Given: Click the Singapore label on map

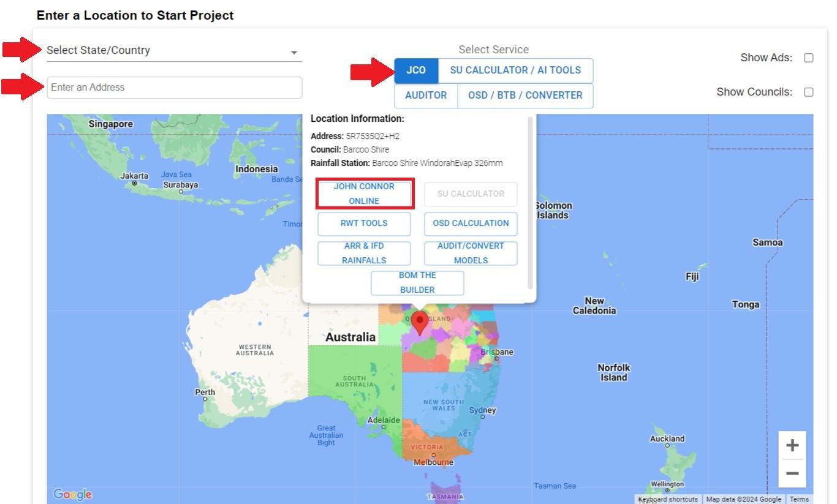Looking at the screenshot, I should 111,124.
